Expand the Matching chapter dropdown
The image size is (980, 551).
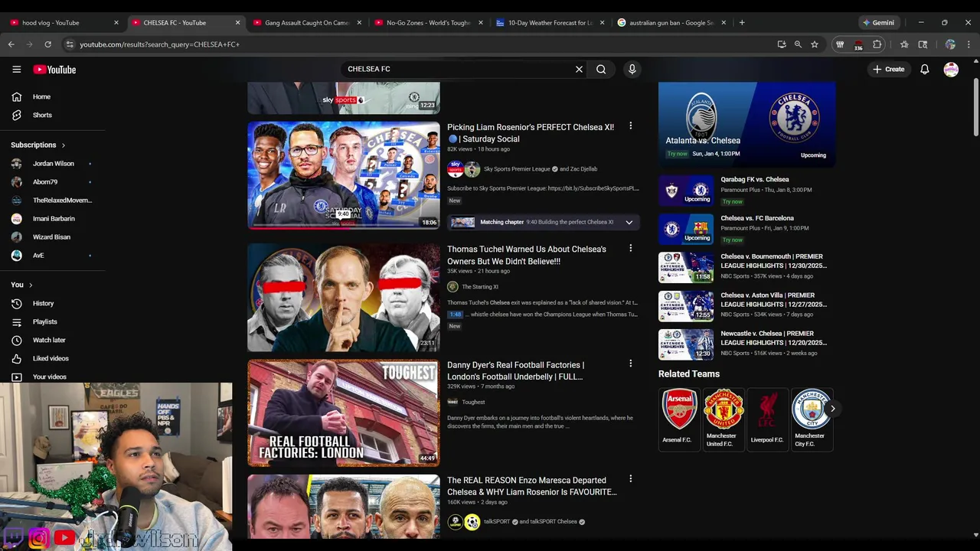tap(629, 222)
